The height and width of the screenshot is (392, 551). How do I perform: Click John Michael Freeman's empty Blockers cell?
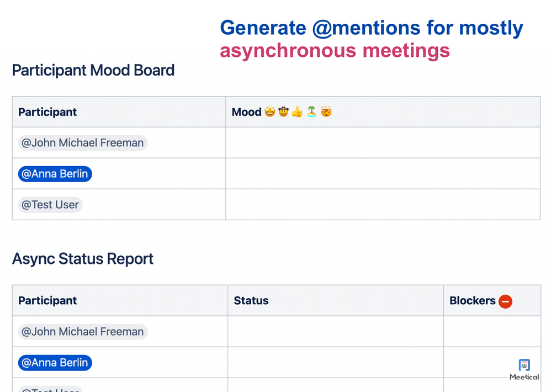491,332
